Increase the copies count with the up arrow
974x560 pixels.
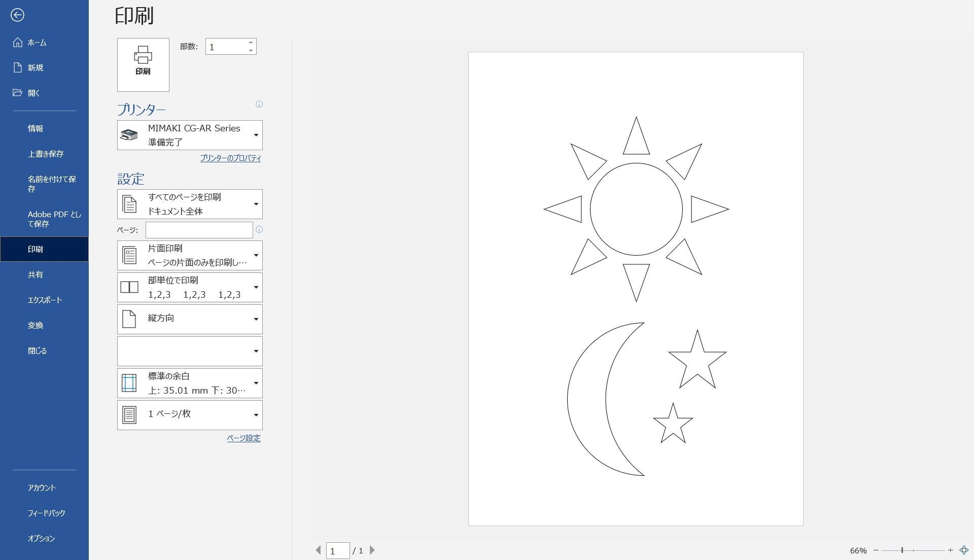tap(251, 43)
